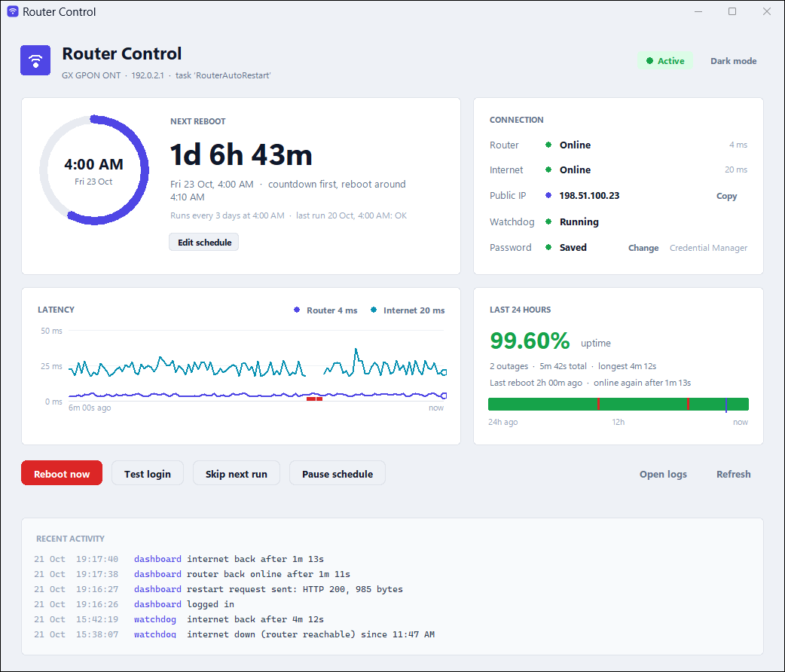
Task: Click the Internet Online status dot
Action: 548,170
